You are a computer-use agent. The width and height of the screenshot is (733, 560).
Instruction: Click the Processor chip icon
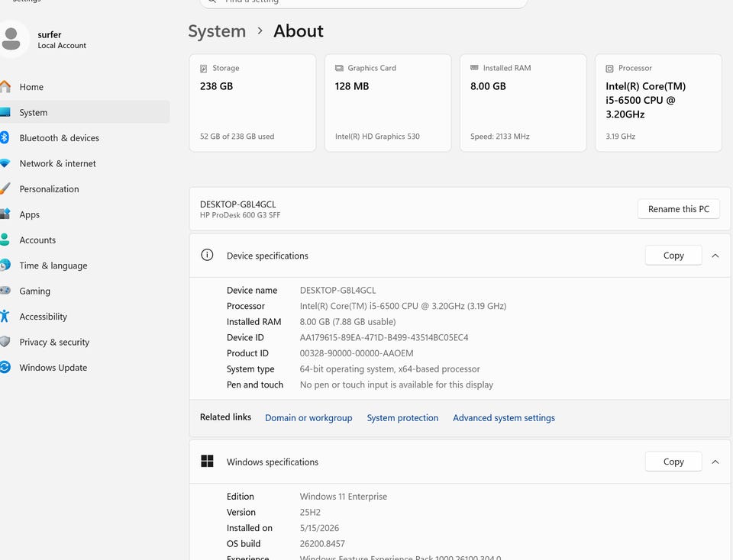[609, 68]
